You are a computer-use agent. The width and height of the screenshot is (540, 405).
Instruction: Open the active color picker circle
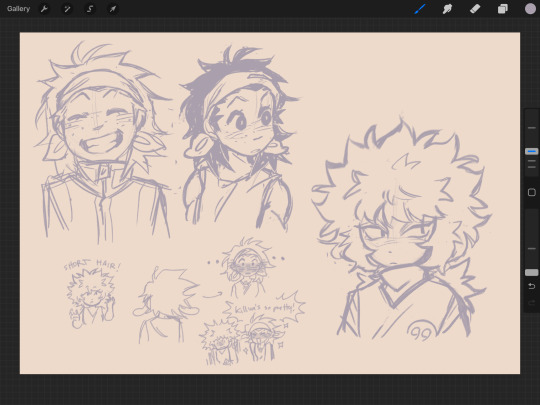[x=530, y=9]
